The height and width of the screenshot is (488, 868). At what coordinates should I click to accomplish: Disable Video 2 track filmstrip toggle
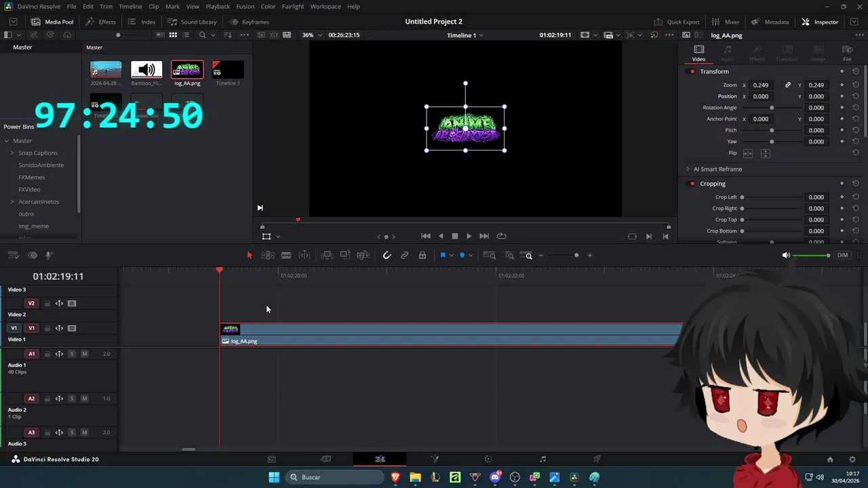pyautogui.click(x=72, y=304)
